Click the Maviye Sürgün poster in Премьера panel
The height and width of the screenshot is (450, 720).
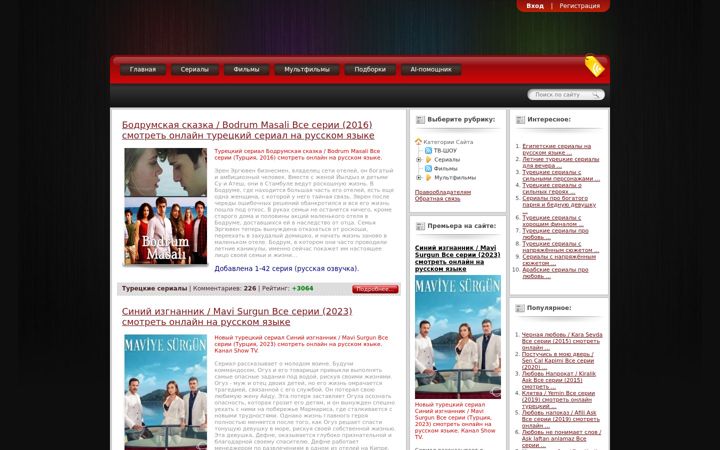[458, 337]
